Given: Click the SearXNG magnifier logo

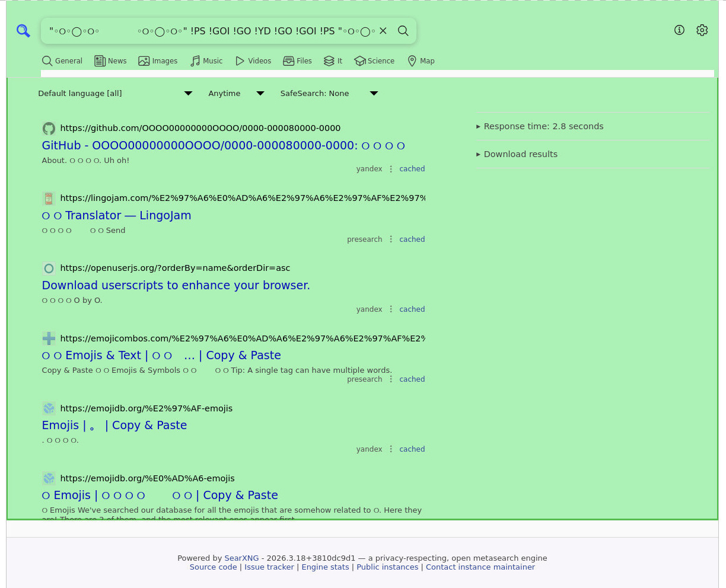Looking at the screenshot, I should click(x=23, y=31).
